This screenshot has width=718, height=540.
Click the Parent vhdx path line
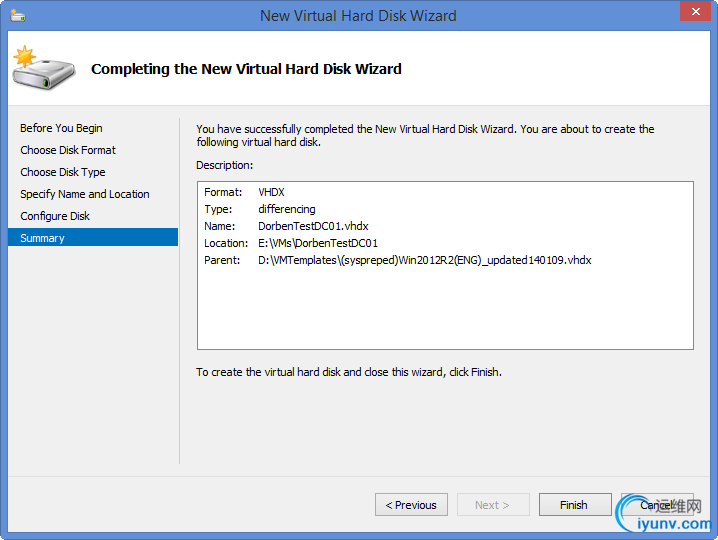[x=397, y=260]
